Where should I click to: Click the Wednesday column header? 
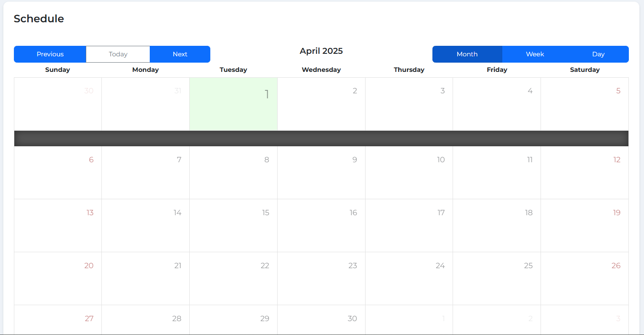click(x=321, y=70)
